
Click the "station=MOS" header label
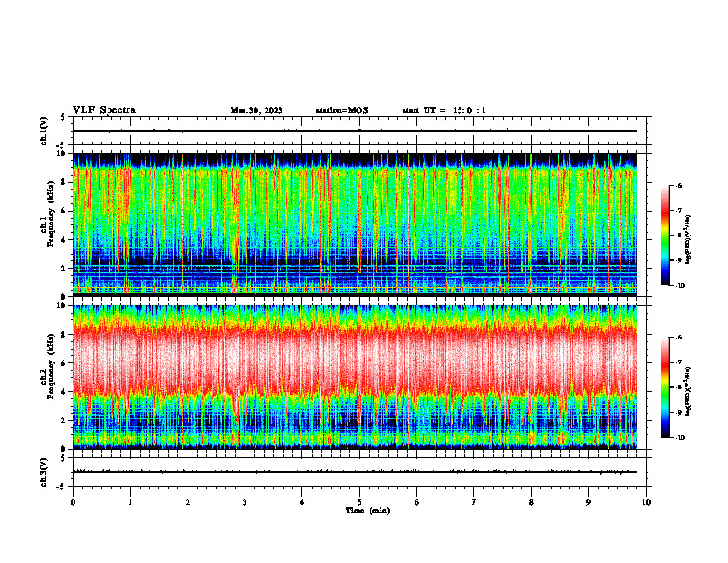pos(342,110)
